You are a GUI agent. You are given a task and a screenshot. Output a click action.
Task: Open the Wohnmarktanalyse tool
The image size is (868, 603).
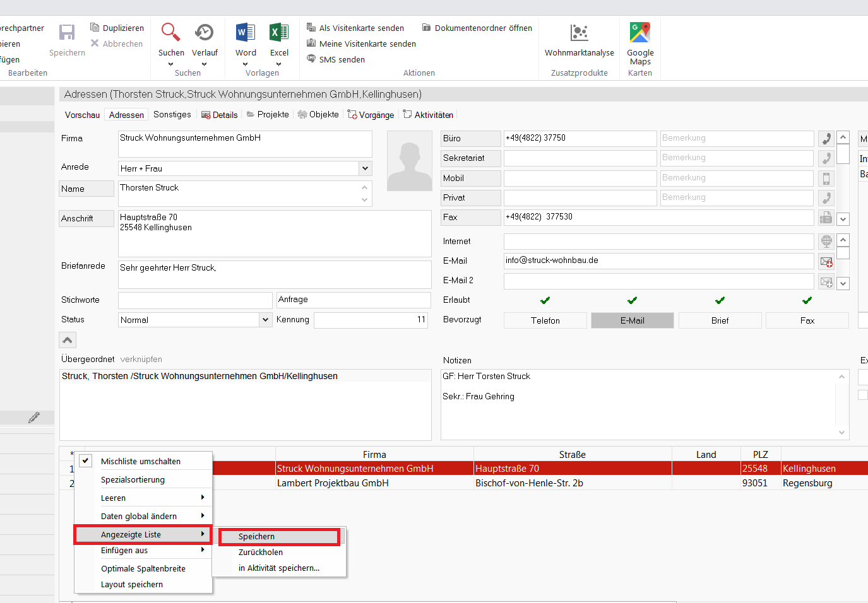click(579, 33)
